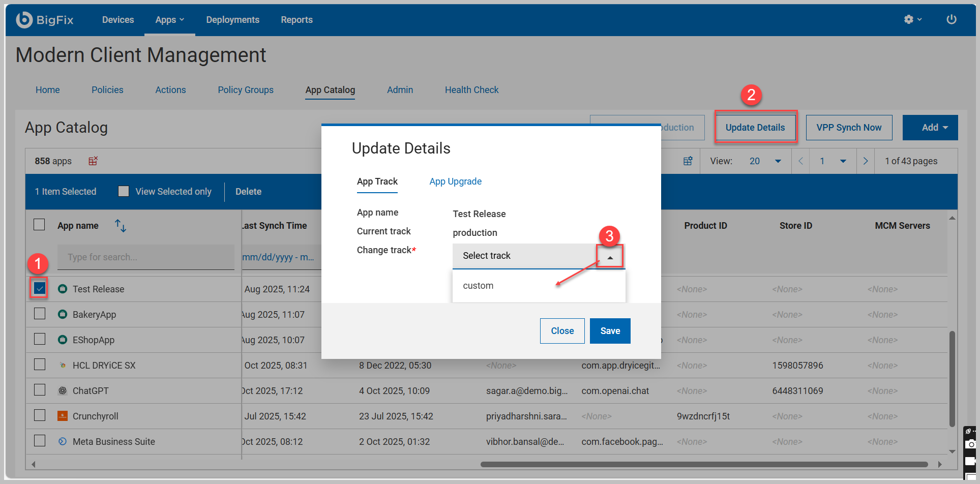Click the 9wzdncrfj15t product ID cell
980x484 pixels.
(x=703, y=416)
